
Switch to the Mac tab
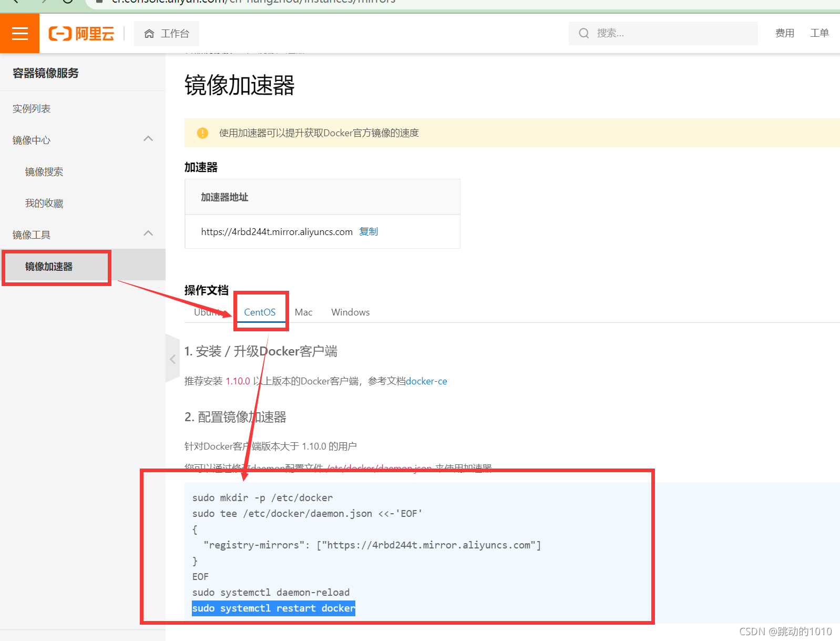303,312
